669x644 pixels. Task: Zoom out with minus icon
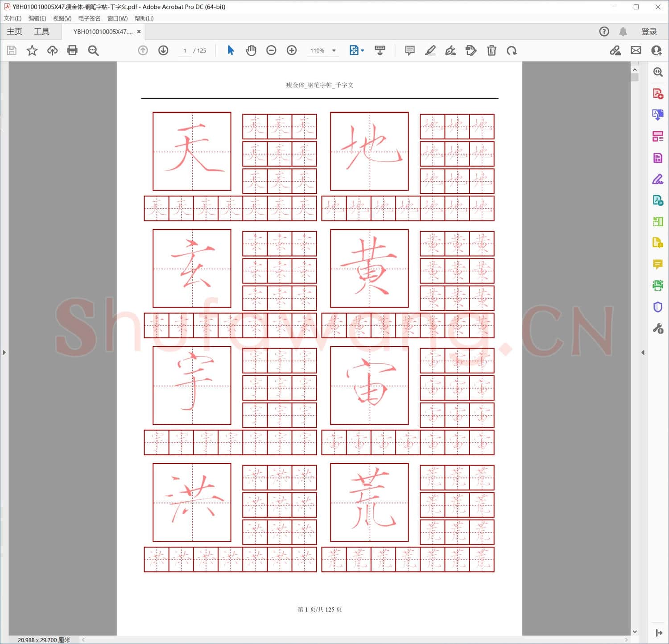tap(271, 50)
